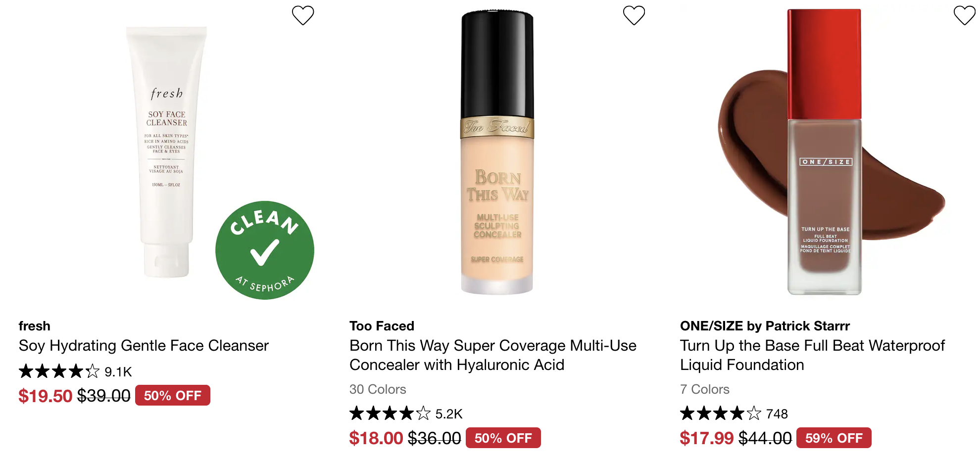Click the ONE/SIZE by Patrick Starrr brand name
The image size is (980, 459).
765,326
